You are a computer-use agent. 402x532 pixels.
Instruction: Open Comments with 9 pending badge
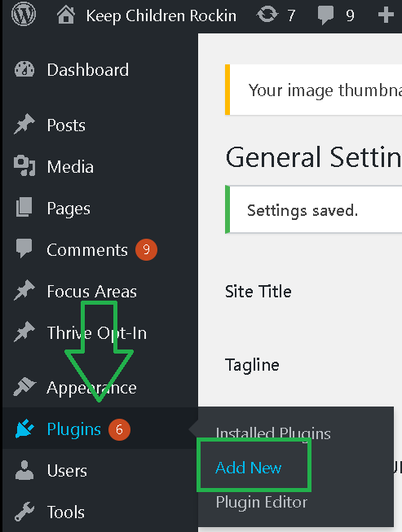pyautogui.click(x=100, y=250)
